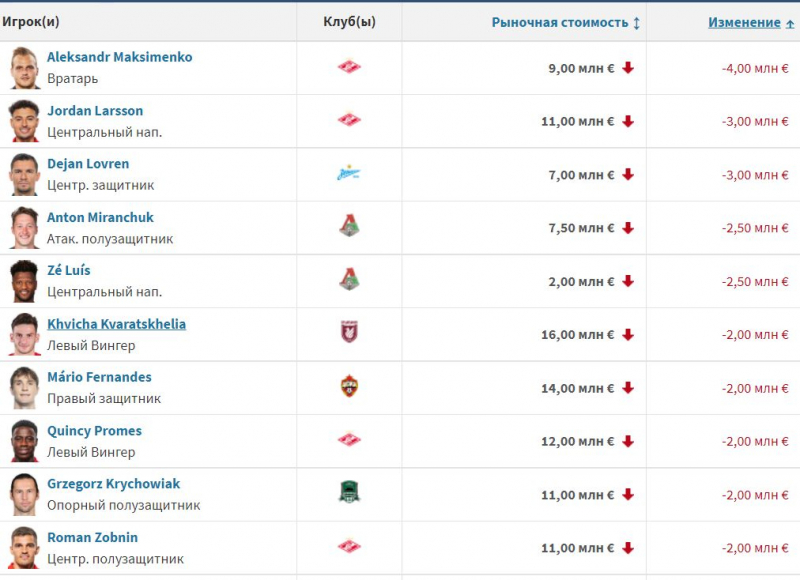Open Krasnodar crest next to Grzegorz Krychowiak

349,492
